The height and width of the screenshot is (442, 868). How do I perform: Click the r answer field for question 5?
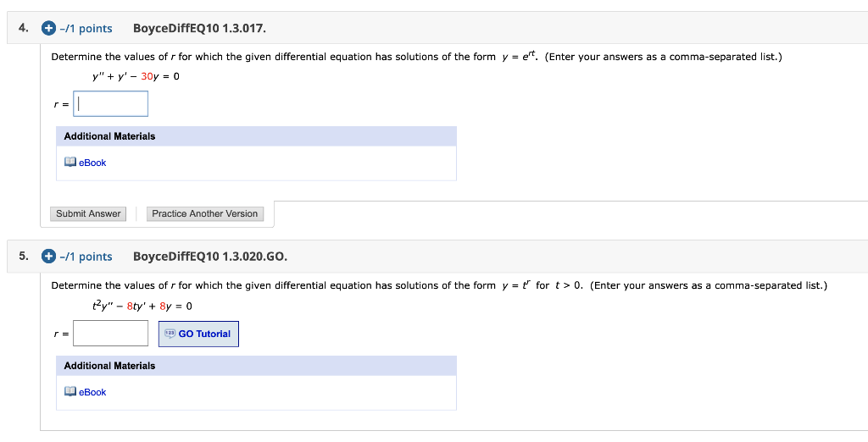pyautogui.click(x=111, y=333)
